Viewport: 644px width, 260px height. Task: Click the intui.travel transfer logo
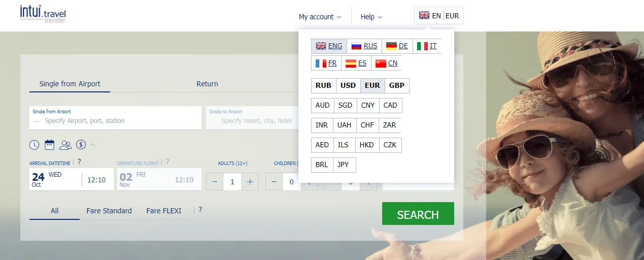click(x=43, y=14)
